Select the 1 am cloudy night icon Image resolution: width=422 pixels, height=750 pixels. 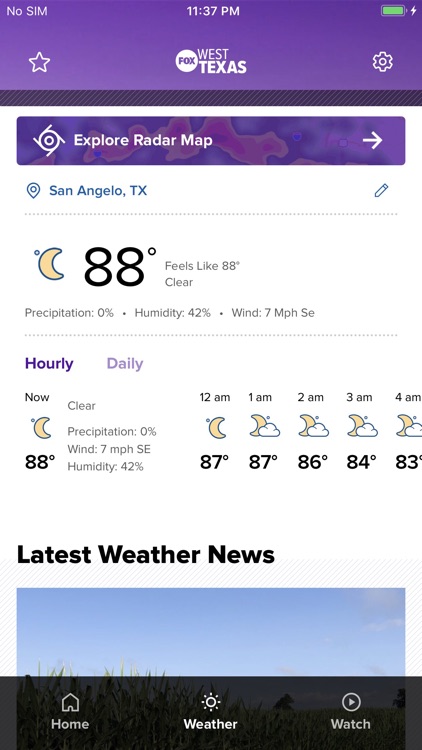265,426
